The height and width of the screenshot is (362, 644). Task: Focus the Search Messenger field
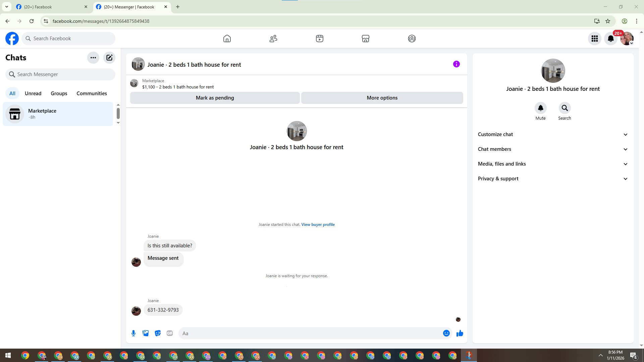coord(60,74)
